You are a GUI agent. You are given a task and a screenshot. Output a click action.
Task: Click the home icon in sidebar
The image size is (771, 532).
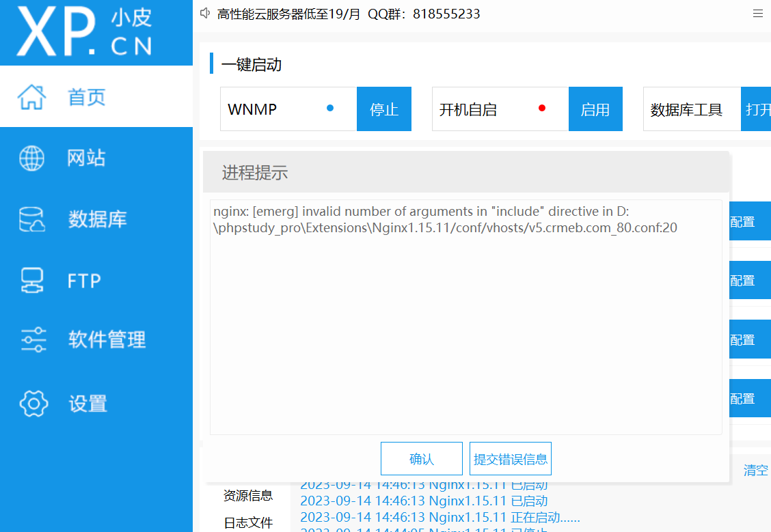[x=32, y=97]
